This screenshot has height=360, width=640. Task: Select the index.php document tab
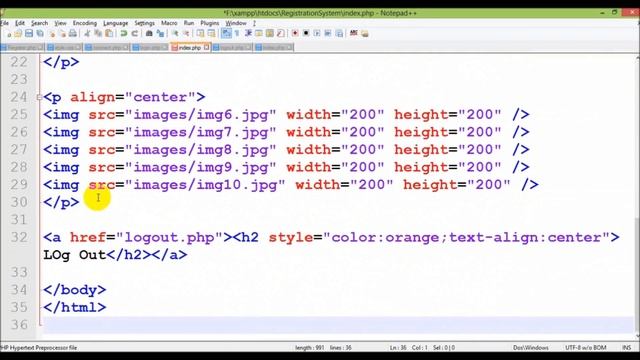point(189,48)
